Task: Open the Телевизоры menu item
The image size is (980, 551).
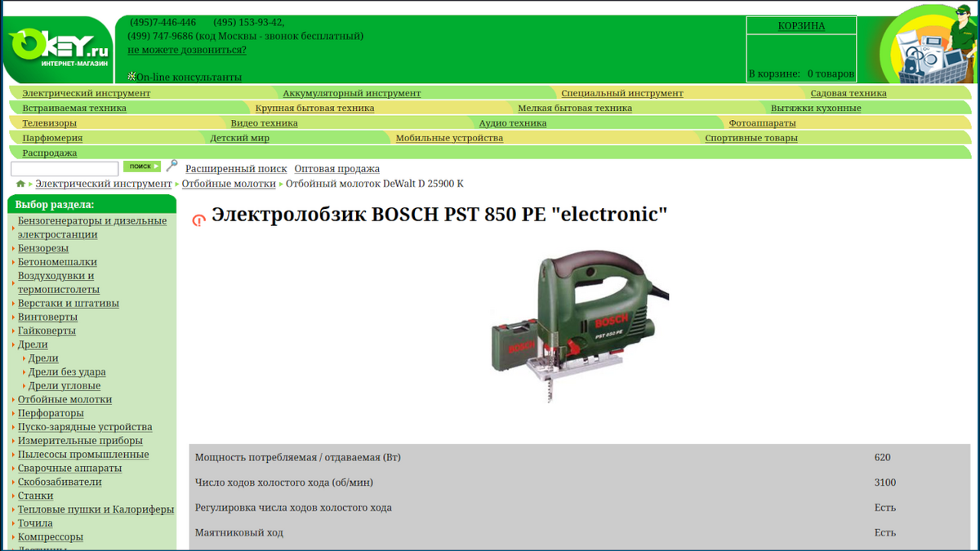Action: [49, 123]
